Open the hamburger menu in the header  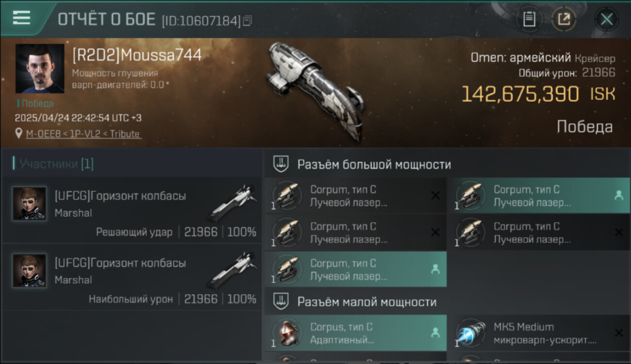coord(22,17)
